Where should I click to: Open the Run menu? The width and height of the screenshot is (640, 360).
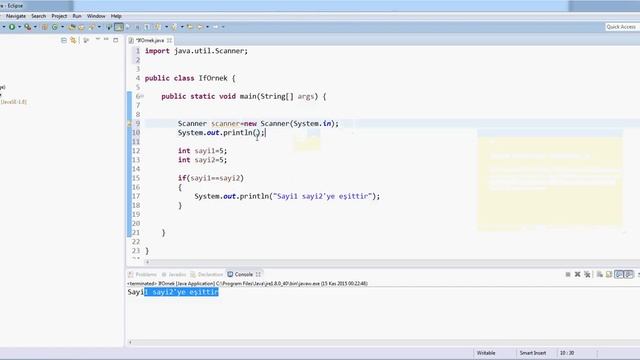77,16
